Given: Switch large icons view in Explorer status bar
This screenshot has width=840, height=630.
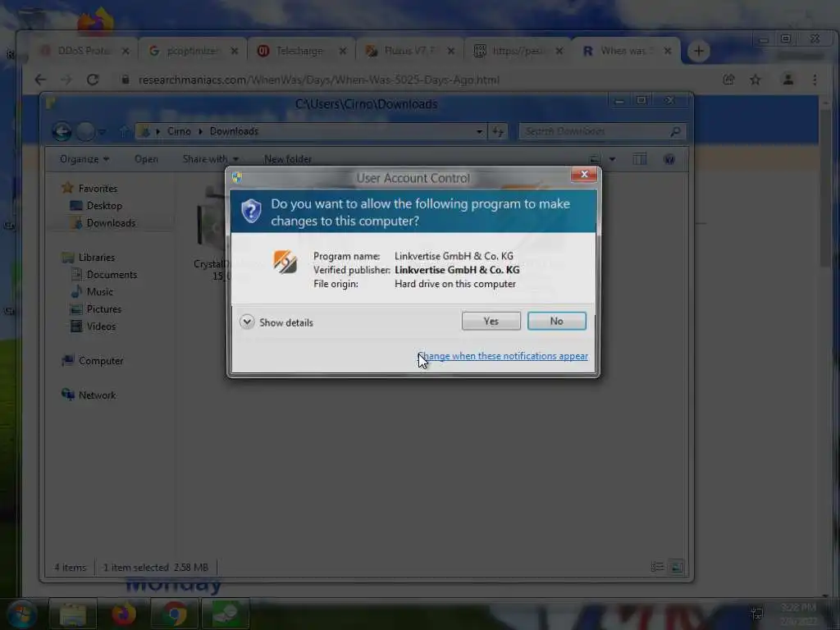Looking at the screenshot, I should pos(677,567).
